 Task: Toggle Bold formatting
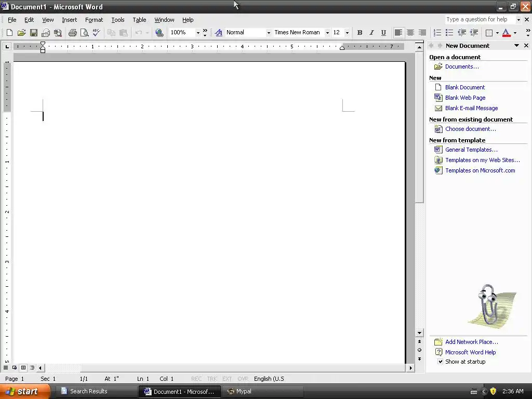point(360,33)
